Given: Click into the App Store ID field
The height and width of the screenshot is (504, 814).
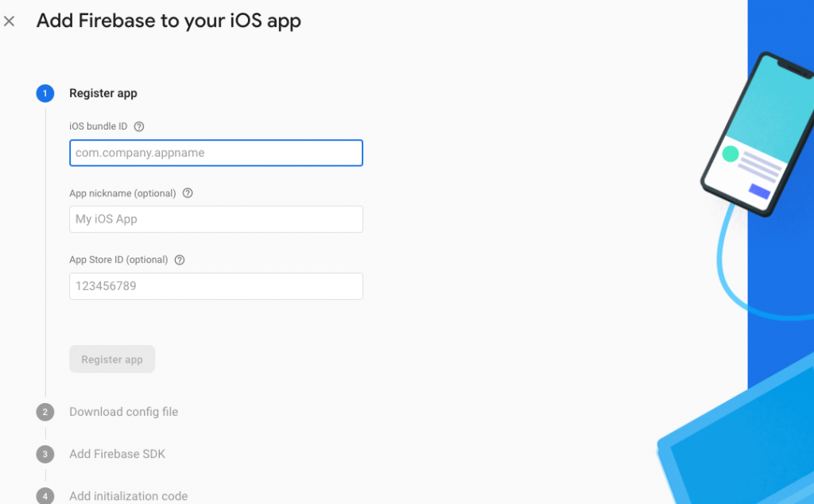Looking at the screenshot, I should [x=216, y=286].
